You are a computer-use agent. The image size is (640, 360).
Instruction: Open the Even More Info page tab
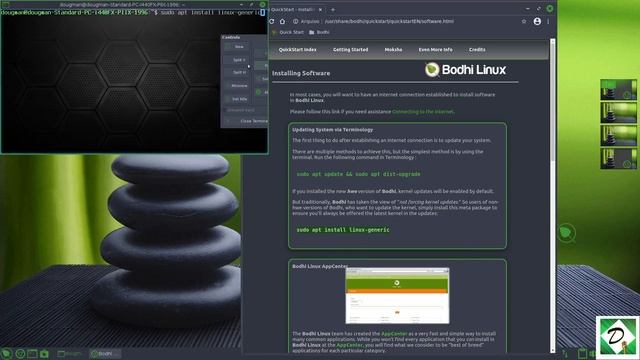pos(436,50)
